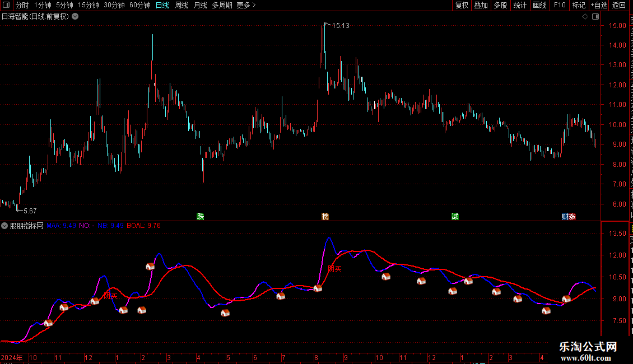The width and height of the screenshot is (633, 364).
Task: Click month 8 on the time axis
Action: point(316,357)
